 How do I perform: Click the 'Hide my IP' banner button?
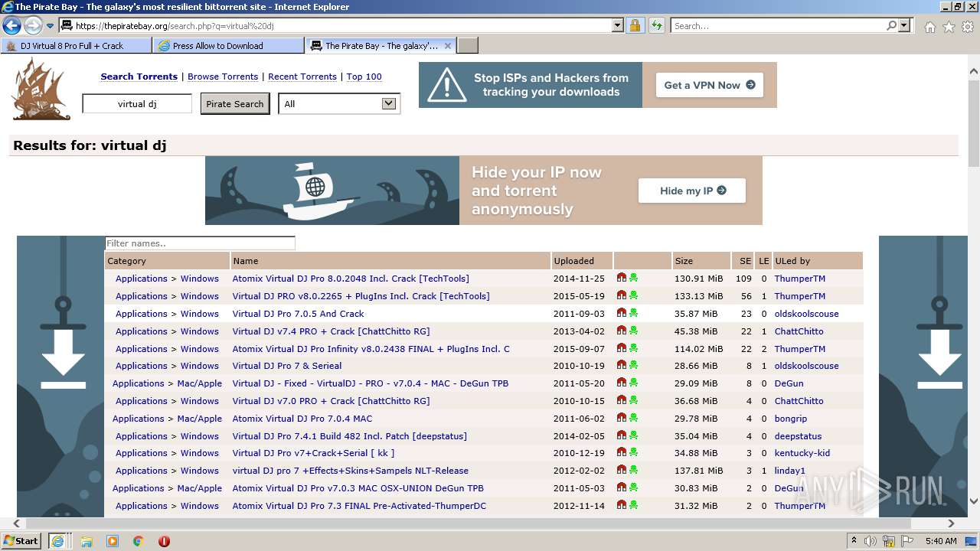click(692, 191)
